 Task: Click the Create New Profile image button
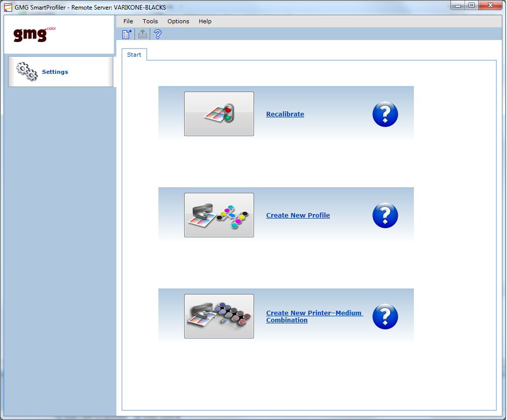(219, 215)
